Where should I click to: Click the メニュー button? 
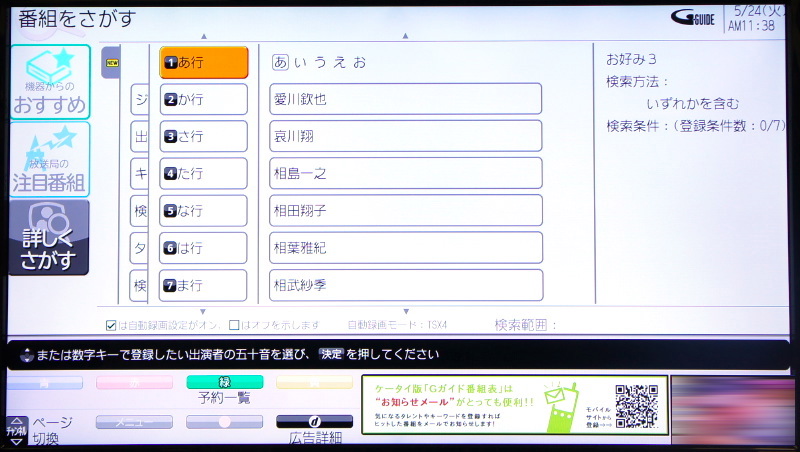(134, 422)
